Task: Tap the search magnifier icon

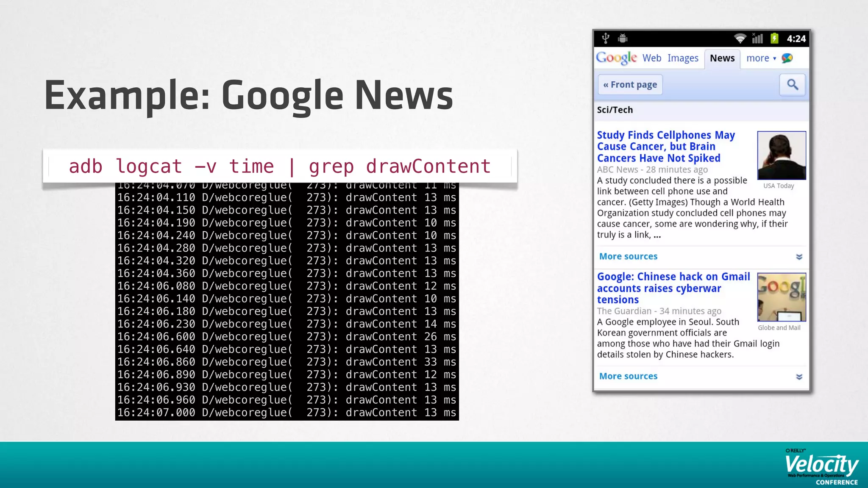Action: [792, 85]
